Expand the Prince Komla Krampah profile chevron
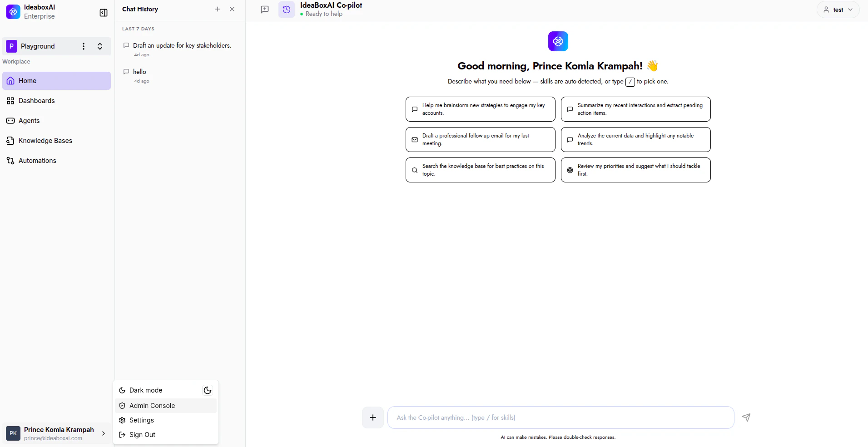This screenshot has height=447, width=868. pyautogui.click(x=104, y=433)
